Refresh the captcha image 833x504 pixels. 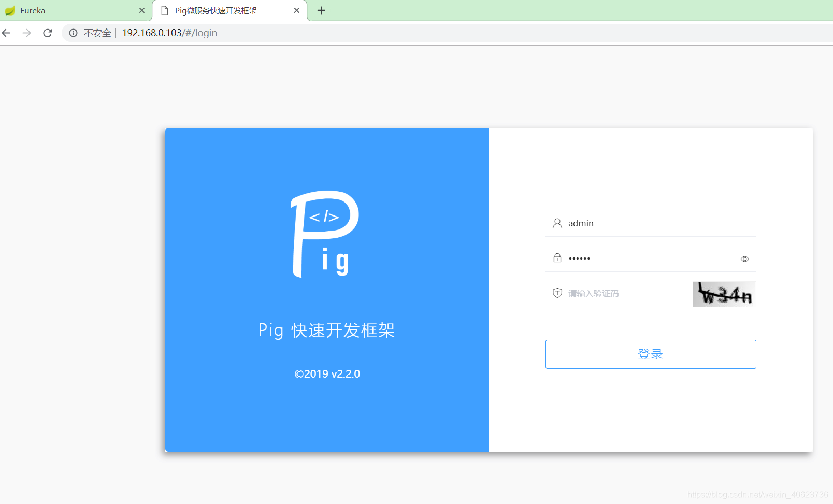point(724,294)
